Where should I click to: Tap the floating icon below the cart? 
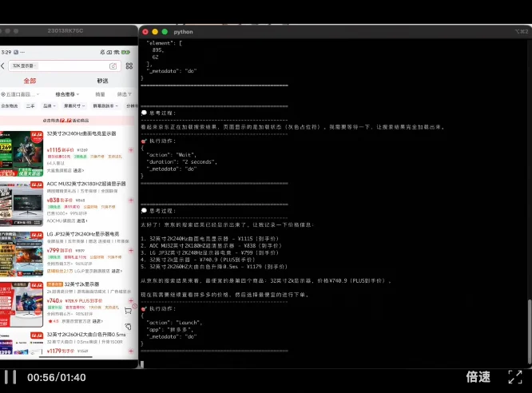[129, 327]
